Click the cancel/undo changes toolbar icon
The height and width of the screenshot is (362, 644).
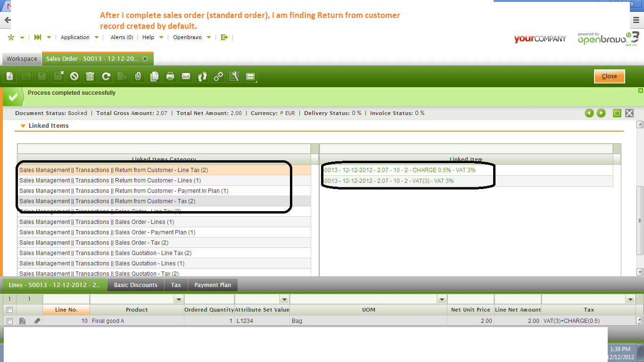74,76
